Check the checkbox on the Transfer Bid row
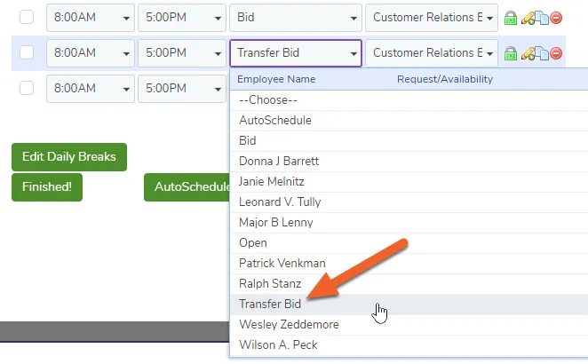Screen dimensions: 588x364 27,52
